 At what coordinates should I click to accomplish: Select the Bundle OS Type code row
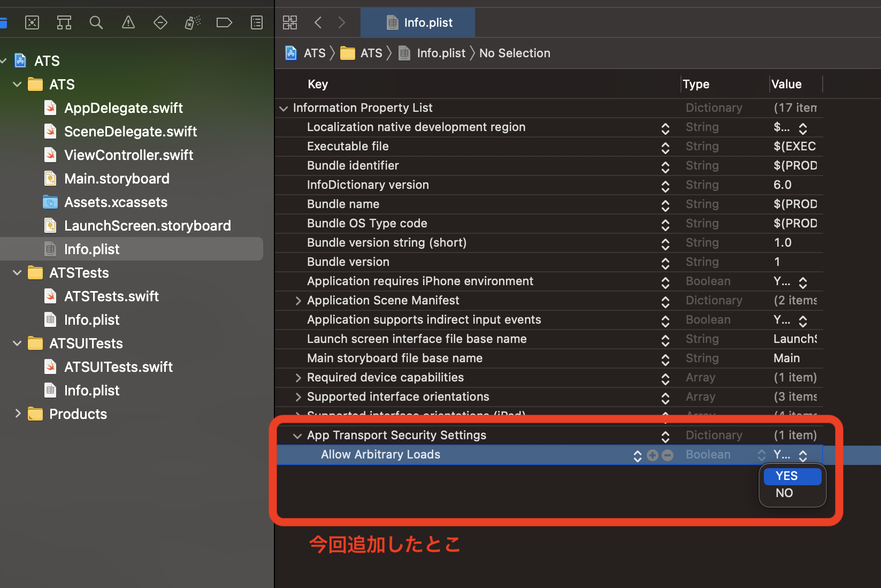[x=549, y=224]
